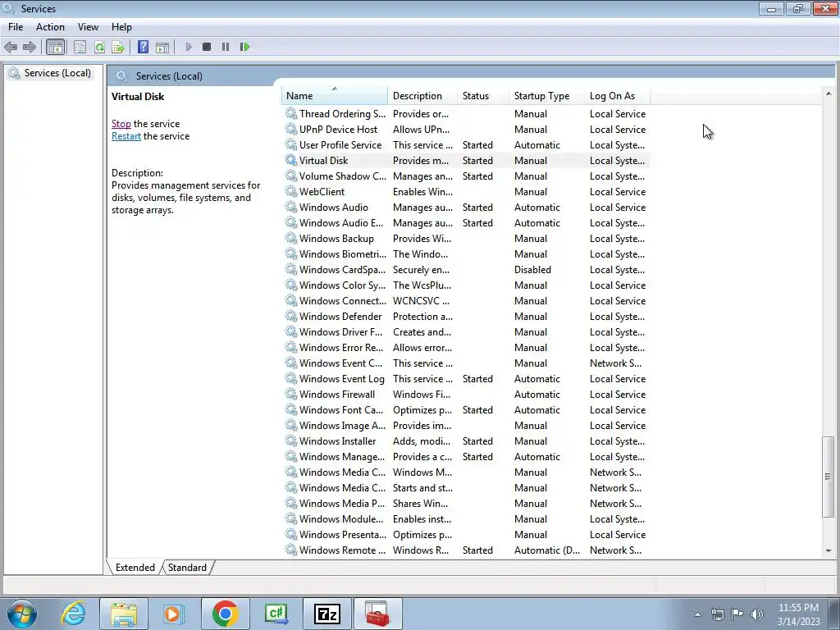
Task: Open Properties via toolbar icon
Action: [80, 47]
